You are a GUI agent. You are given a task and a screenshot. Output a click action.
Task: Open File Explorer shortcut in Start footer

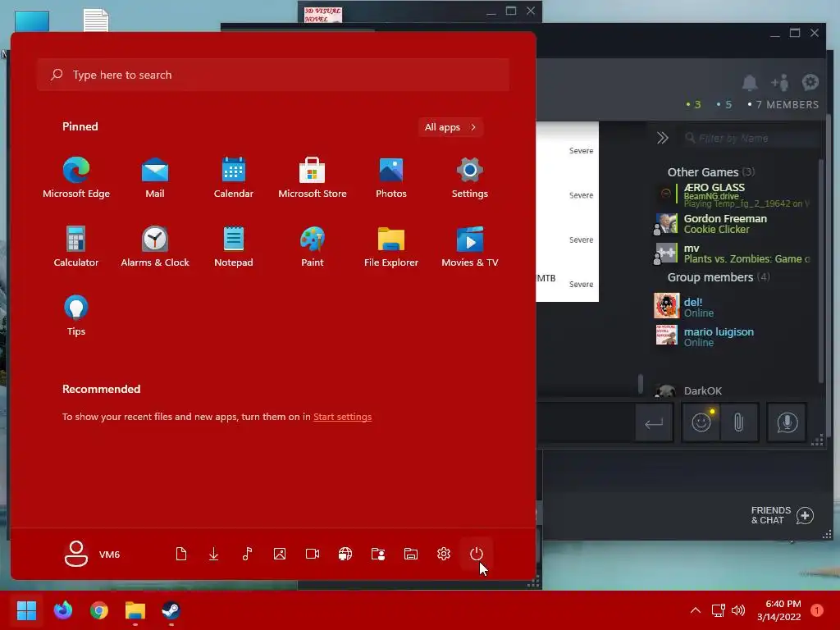[x=411, y=554]
